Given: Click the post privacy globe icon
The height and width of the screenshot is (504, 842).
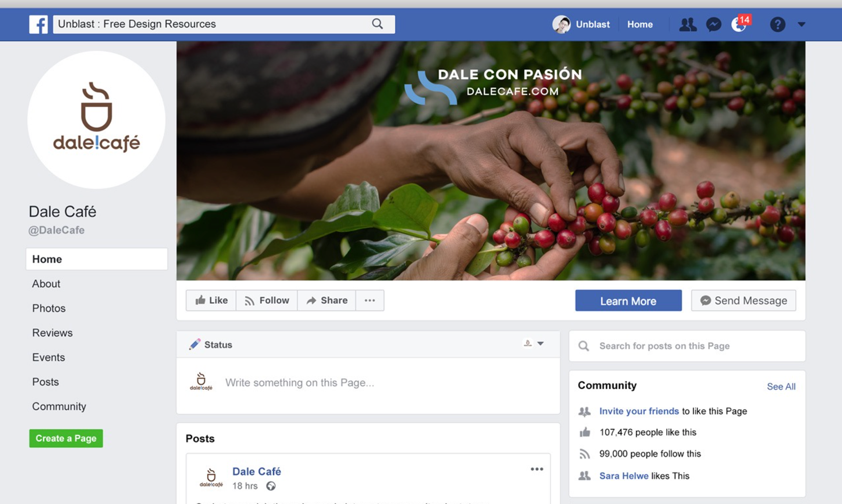Looking at the screenshot, I should 271,486.
